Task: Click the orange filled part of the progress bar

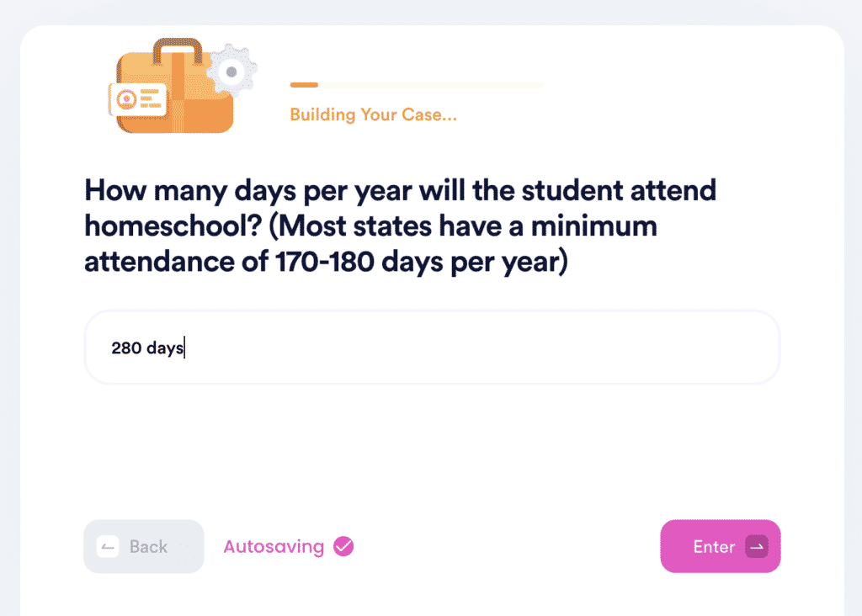Action: pyautogui.click(x=304, y=85)
